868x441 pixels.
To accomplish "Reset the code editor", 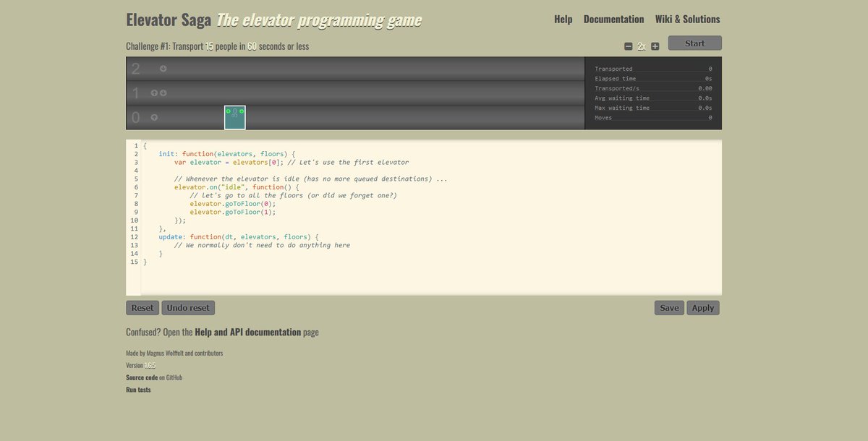I will click(x=142, y=307).
